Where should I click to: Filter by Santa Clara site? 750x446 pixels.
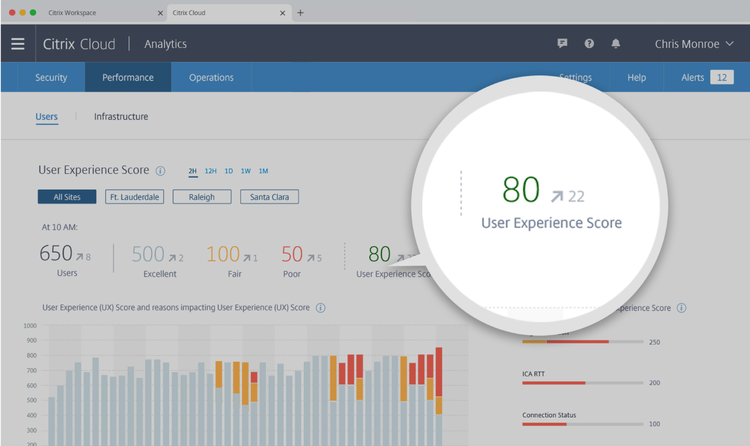[x=269, y=197]
